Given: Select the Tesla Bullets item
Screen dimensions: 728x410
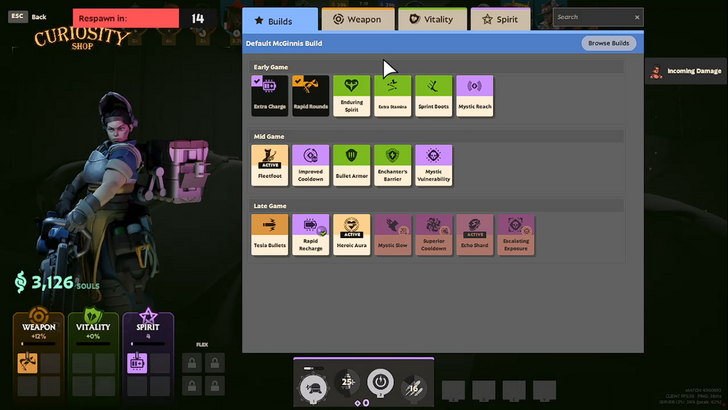Looking at the screenshot, I should (270, 234).
